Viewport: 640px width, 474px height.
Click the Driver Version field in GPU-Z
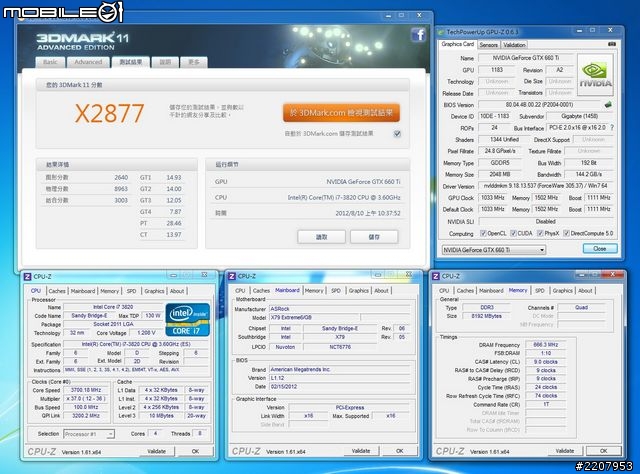click(545, 186)
